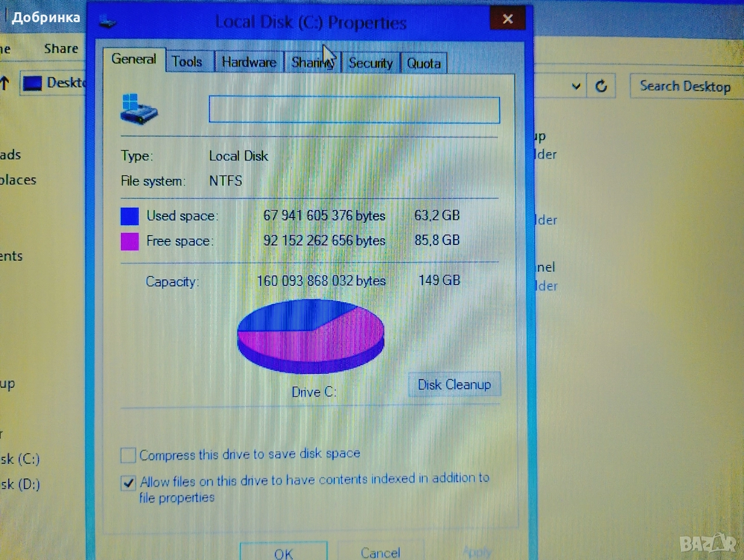Uncheck Allow files to be indexed checkbox

point(128,483)
